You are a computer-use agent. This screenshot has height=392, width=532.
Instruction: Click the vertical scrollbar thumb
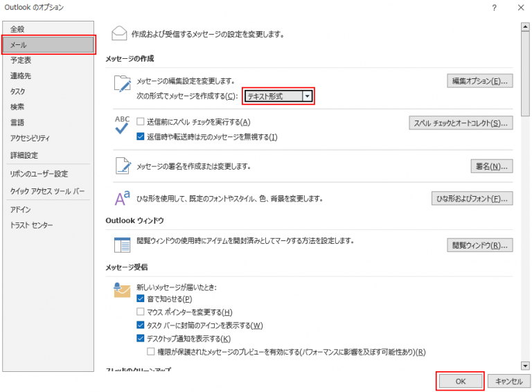[525, 74]
